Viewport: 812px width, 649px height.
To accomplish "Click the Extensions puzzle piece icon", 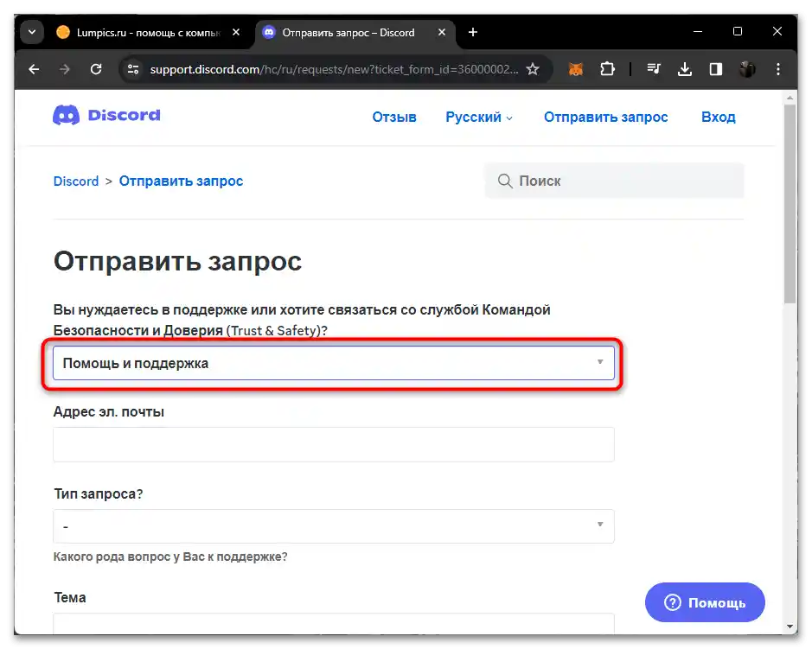I will (608, 69).
